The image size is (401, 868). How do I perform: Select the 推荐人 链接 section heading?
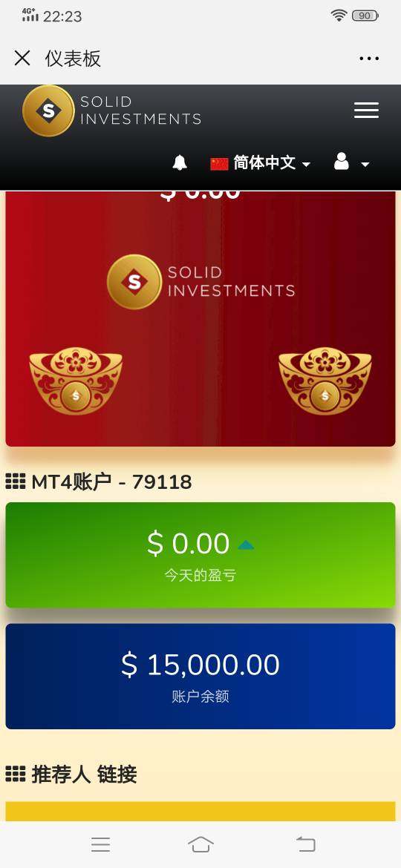tap(71, 775)
